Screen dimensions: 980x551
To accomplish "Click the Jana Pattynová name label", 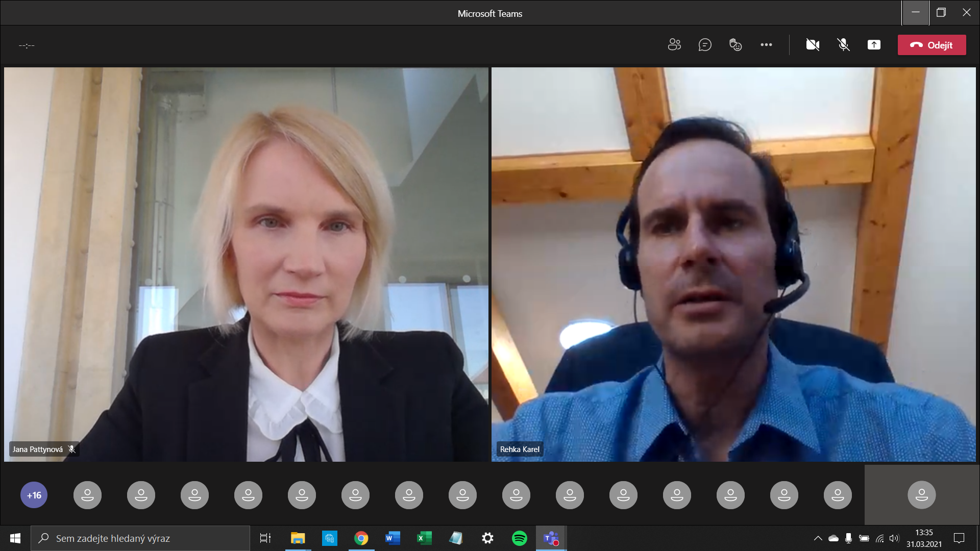I will point(38,449).
